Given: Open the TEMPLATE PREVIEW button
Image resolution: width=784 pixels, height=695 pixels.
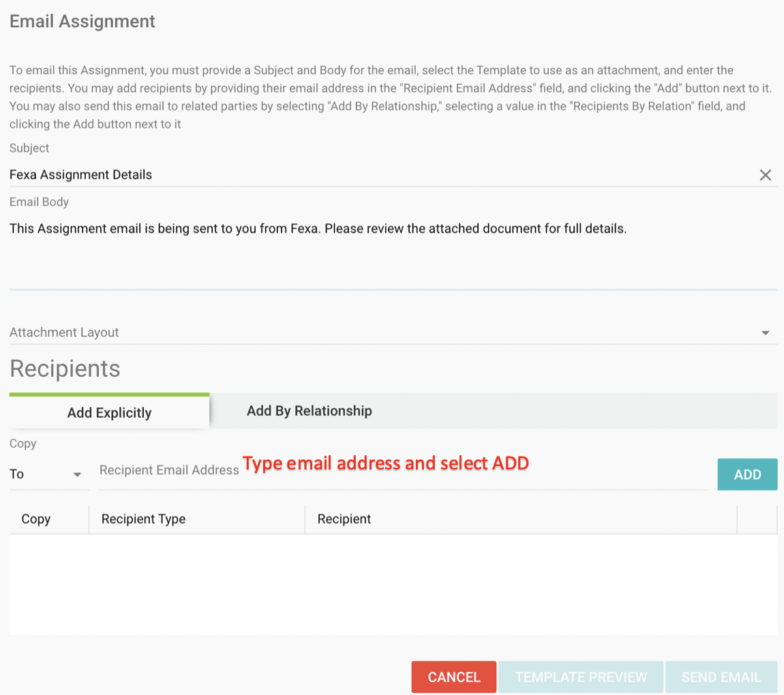Looking at the screenshot, I should 581,677.
